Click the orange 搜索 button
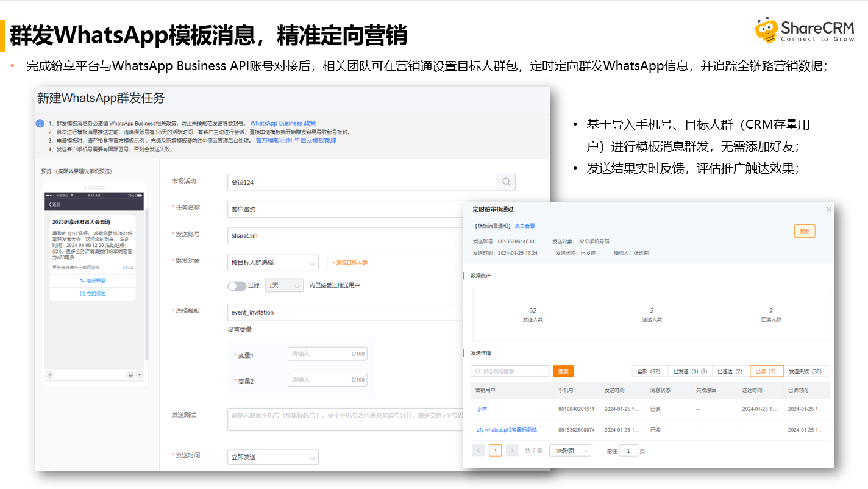 [x=563, y=371]
